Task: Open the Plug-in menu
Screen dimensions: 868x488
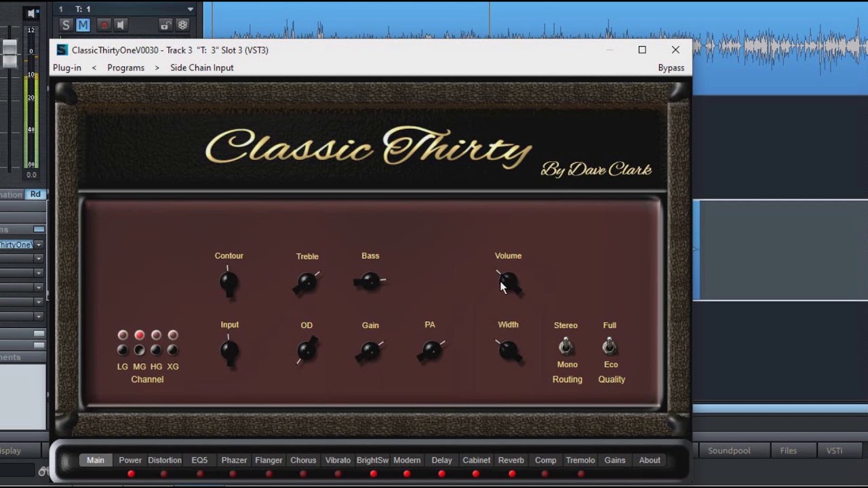Action: (x=67, y=68)
